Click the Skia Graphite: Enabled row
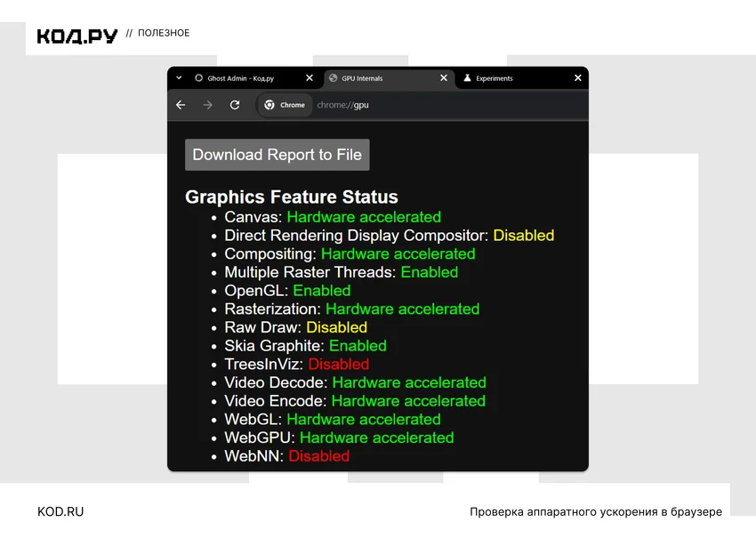The image size is (756, 538). pyautogui.click(x=305, y=345)
